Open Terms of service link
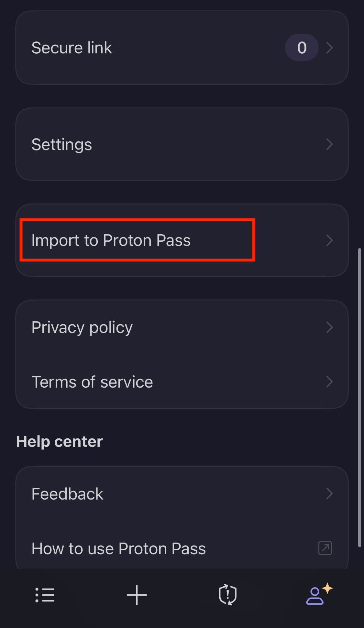This screenshot has height=628, width=364. [92, 382]
